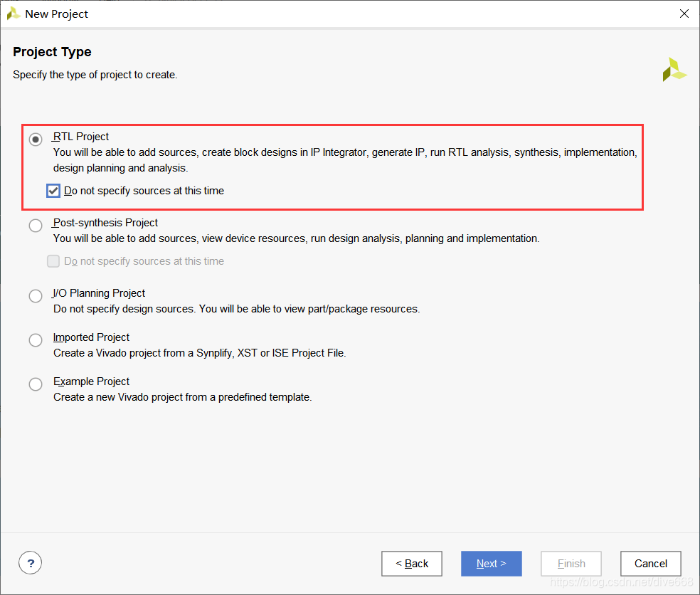700x595 pixels.
Task: Click the 'Post-synthesis Project' label text
Action: tap(105, 223)
